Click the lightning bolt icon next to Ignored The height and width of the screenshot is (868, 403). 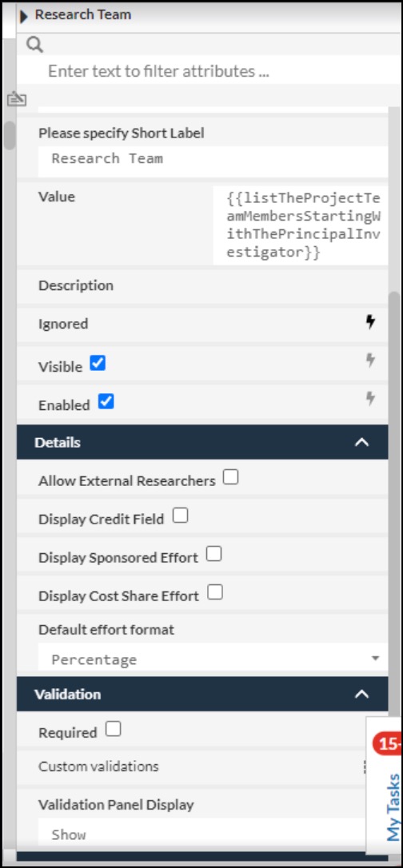(x=371, y=322)
